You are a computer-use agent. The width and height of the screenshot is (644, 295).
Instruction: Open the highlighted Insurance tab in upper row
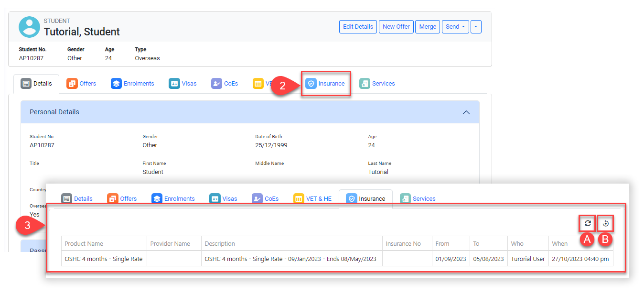pos(326,84)
